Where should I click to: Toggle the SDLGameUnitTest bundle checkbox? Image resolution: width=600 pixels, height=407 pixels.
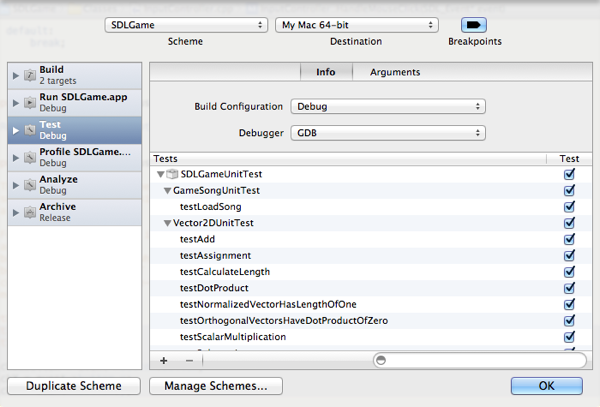[569, 174]
